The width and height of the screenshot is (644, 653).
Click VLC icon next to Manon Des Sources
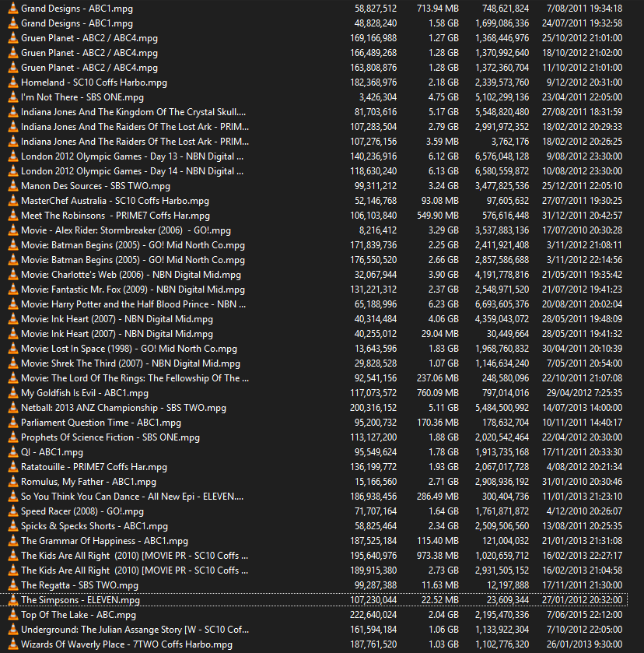point(12,186)
